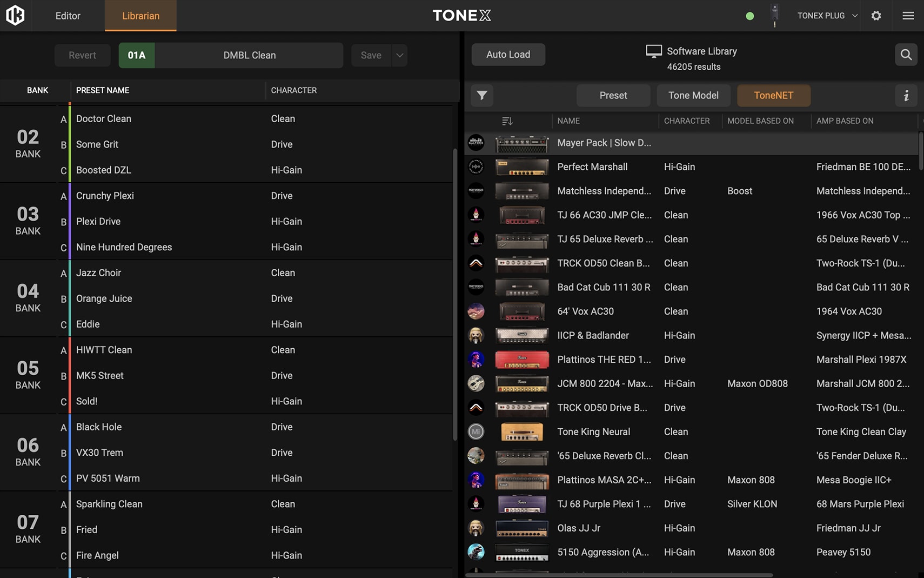The height and width of the screenshot is (578, 924).
Task: Toggle the ToneNET filter button
Action: (773, 96)
